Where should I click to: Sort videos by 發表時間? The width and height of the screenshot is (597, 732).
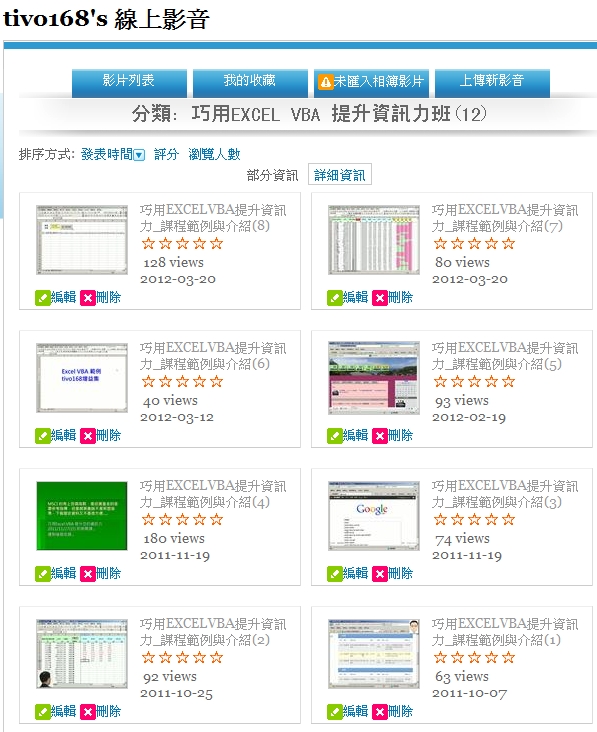(x=107, y=154)
